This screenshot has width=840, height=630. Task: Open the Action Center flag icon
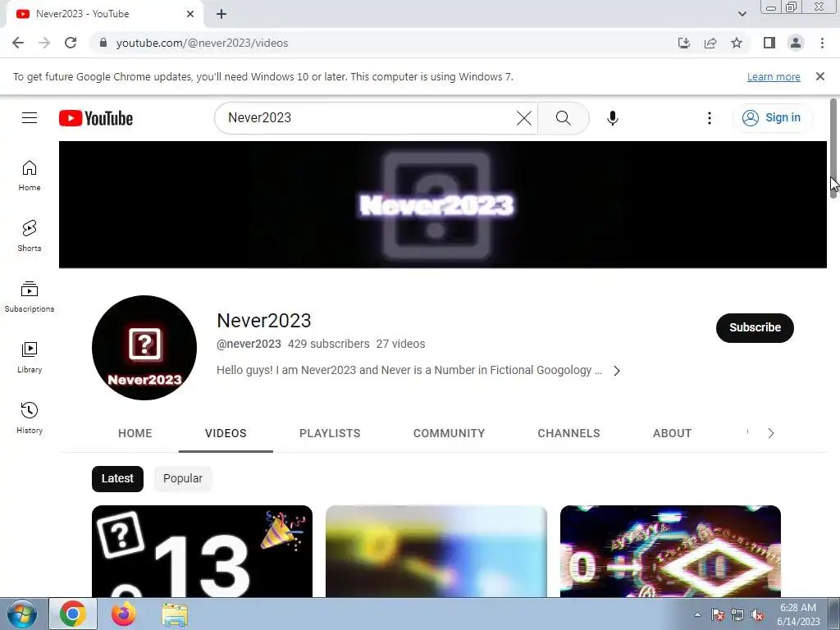(x=718, y=615)
